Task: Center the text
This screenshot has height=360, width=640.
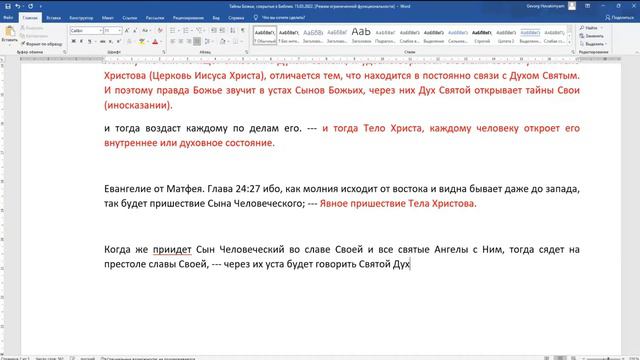Action: coord(181,41)
